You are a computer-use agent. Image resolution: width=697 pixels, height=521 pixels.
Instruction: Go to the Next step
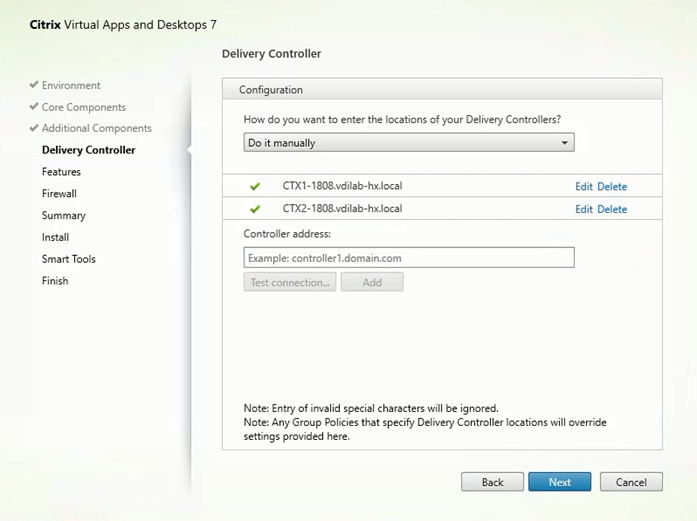pos(560,482)
